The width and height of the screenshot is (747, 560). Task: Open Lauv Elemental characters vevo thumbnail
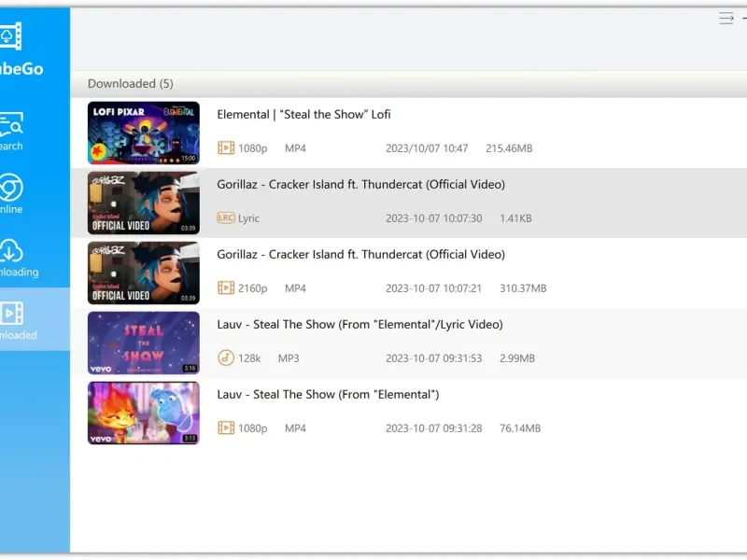click(x=144, y=413)
